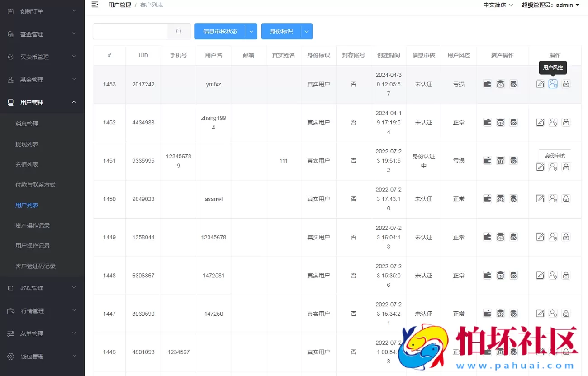
Task: Click the user-shield icon labeled 身份审核 for user 1451
Action: pos(553,167)
